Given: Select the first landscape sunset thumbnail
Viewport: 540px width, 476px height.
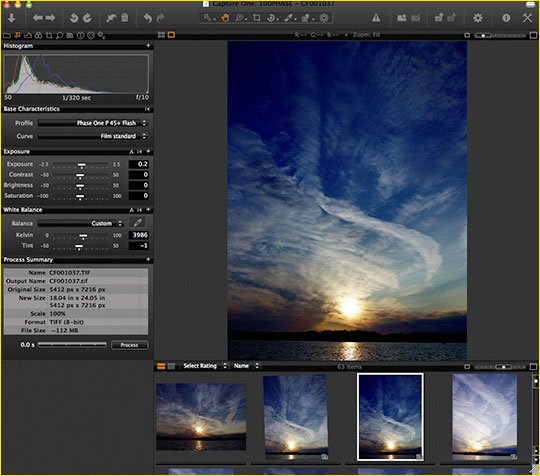Looking at the screenshot, I should coord(201,416).
